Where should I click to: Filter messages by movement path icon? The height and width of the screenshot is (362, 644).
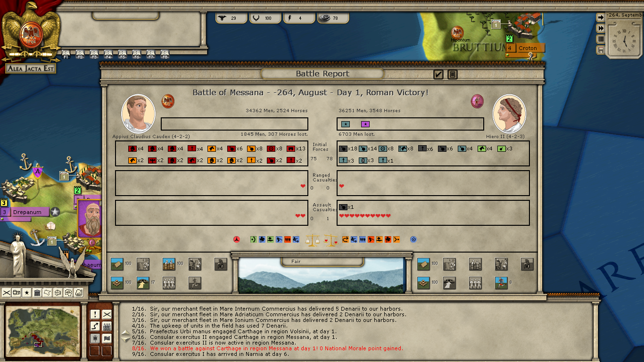click(x=95, y=326)
